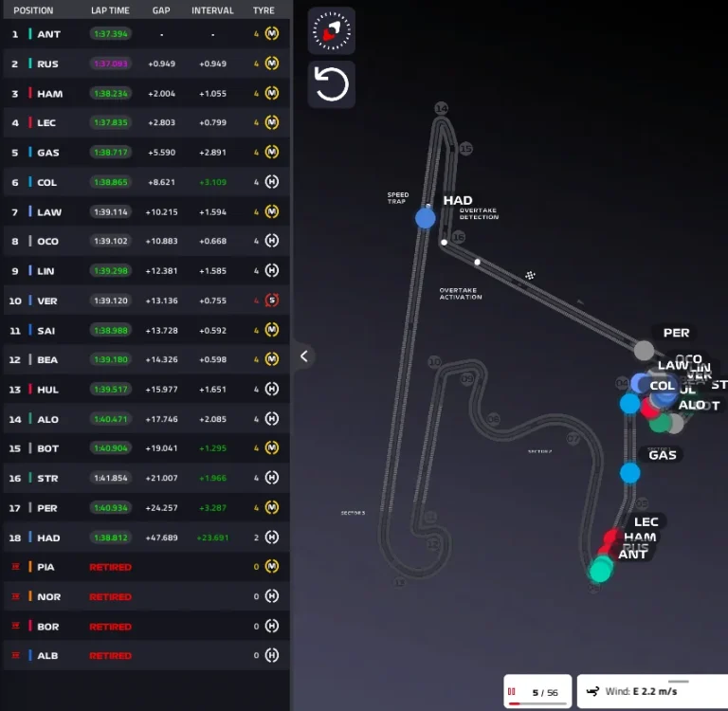
Task: Click the LAP TIME column header
Action: click(x=110, y=10)
